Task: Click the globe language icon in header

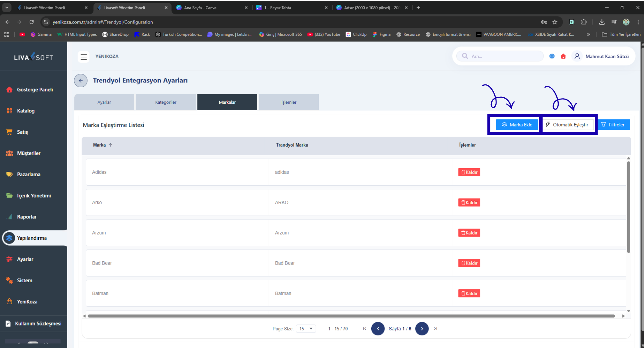Action: click(x=552, y=56)
